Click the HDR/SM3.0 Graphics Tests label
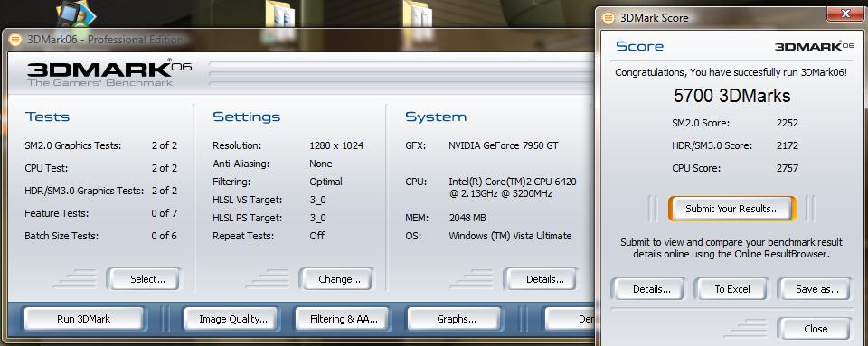The image size is (868, 346). click(84, 191)
